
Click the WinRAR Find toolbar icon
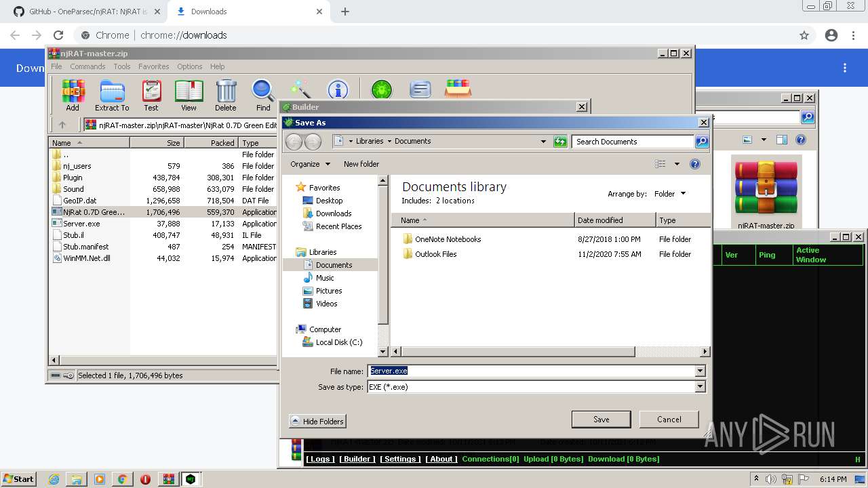tap(263, 95)
